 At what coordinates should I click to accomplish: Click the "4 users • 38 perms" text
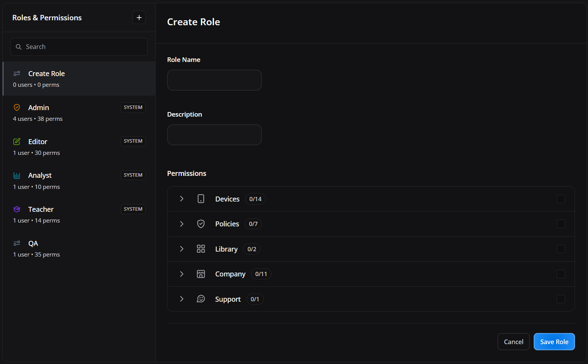pos(38,119)
